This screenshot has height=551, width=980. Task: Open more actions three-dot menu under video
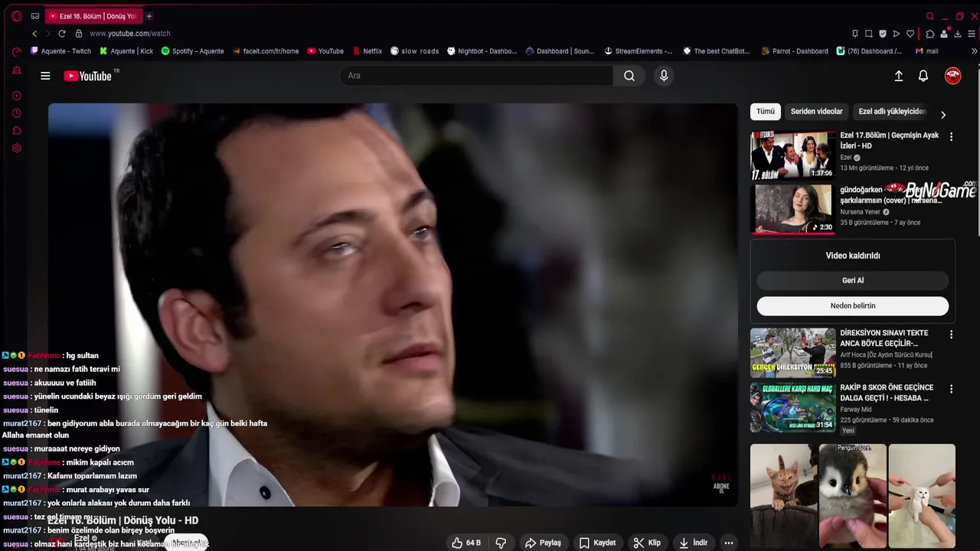pos(729,543)
